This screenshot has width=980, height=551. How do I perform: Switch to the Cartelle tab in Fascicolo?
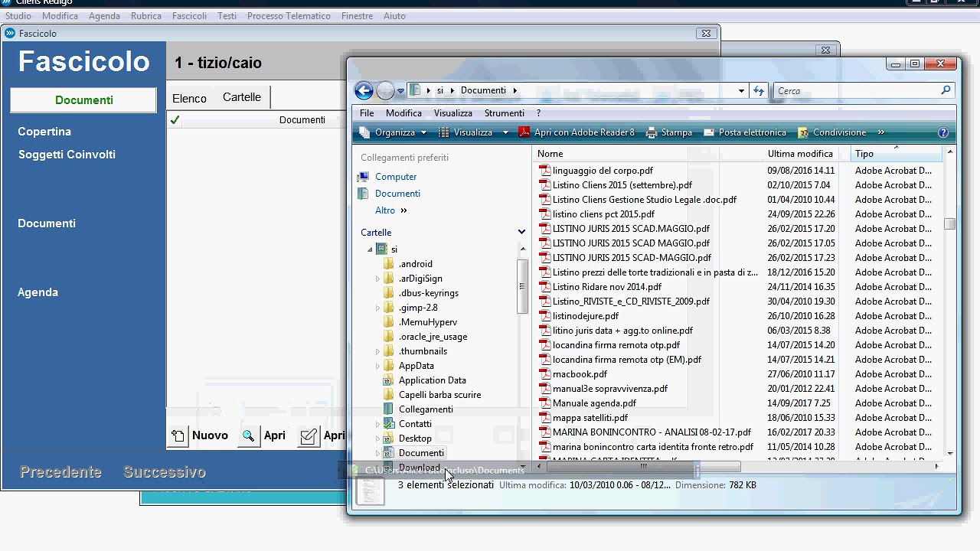tap(242, 97)
